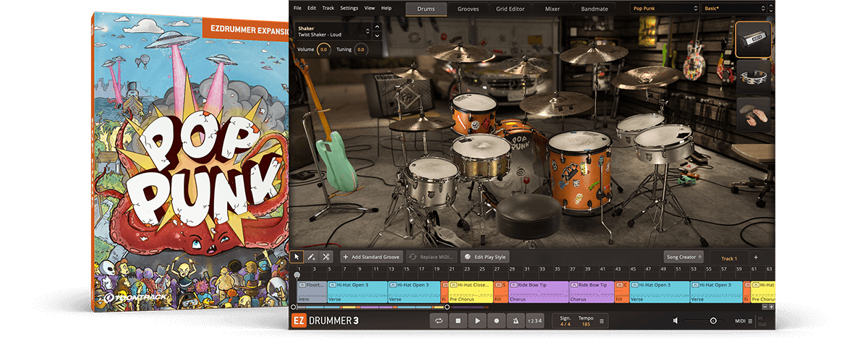Select the tambourine percussion thumbnail
This screenshot has width=868, height=353.
tap(753, 78)
